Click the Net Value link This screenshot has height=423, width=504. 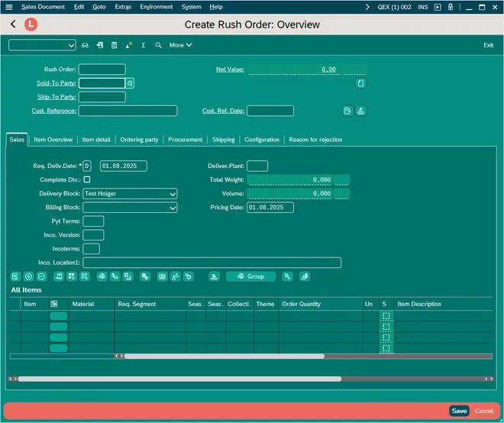[x=230, y=69]
